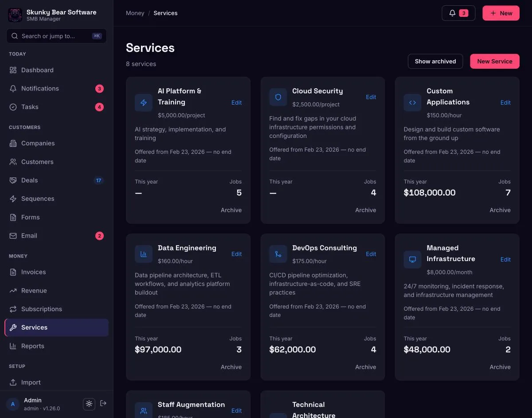
Task: Archive the Data Engineering service
Action: tap(231, 367)
